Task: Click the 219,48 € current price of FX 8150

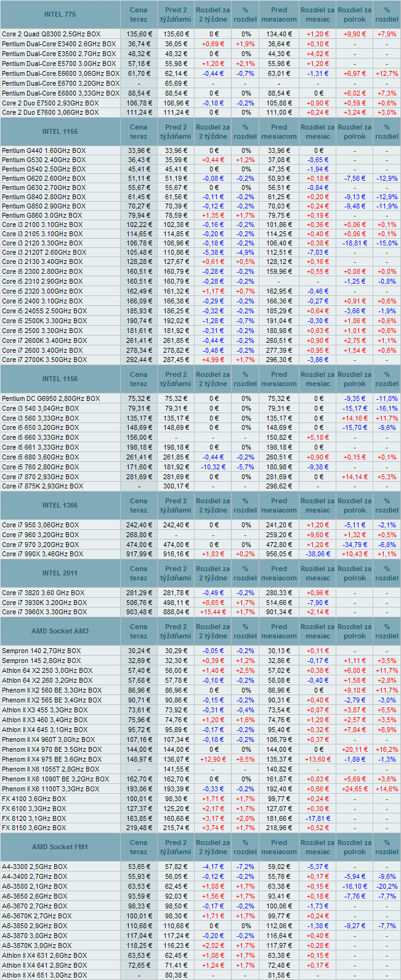Action: pyautogui.click(x=139, y=828)
